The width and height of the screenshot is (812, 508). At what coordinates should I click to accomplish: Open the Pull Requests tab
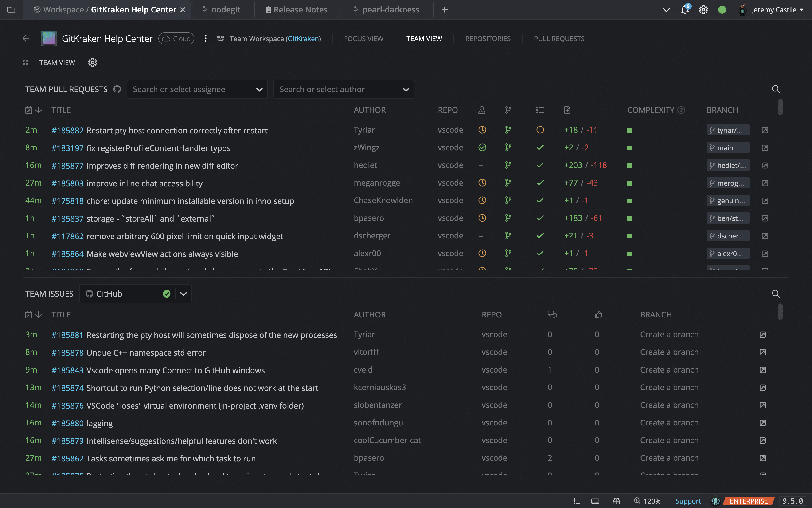pyautogui.click(x=559, y=39)
